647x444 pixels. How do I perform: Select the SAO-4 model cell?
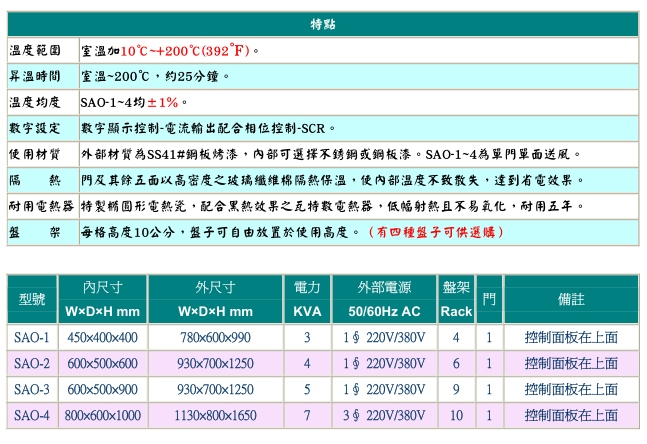point(31,415)
